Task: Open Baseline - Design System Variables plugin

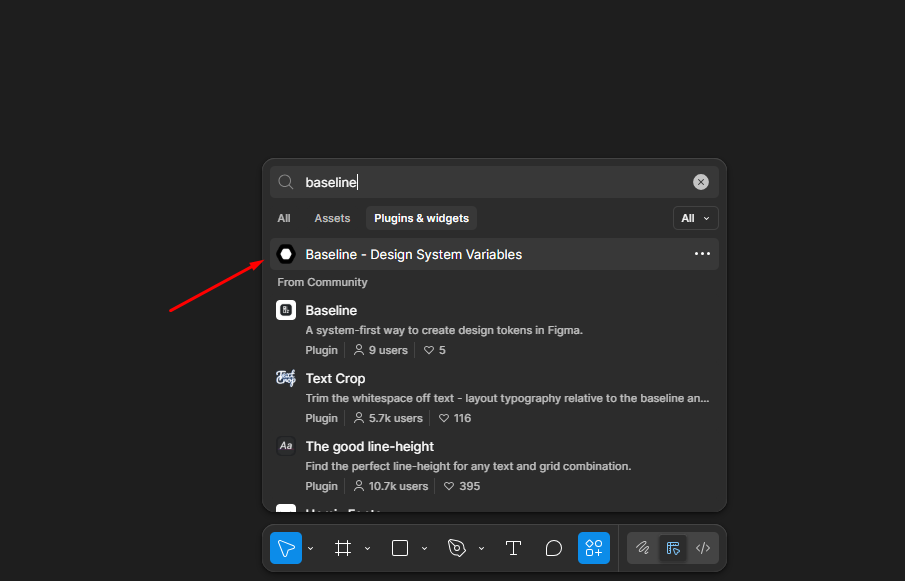Action: click(413, 254)
